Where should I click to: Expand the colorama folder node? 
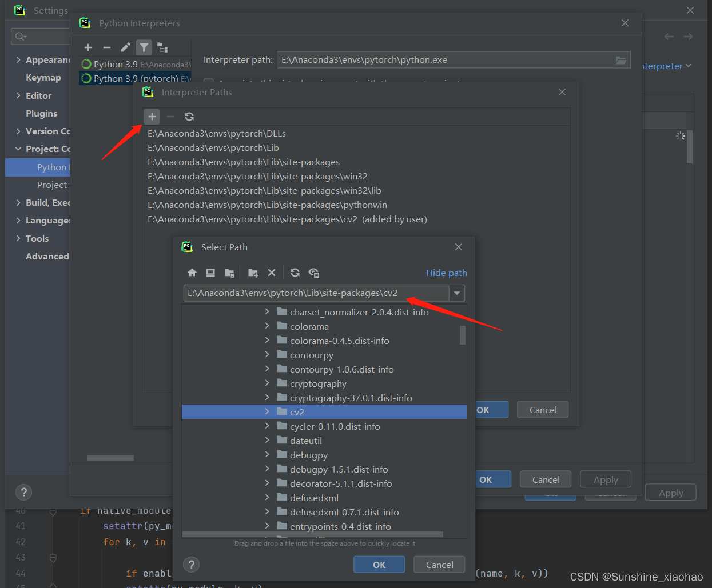tap(267, 326)
